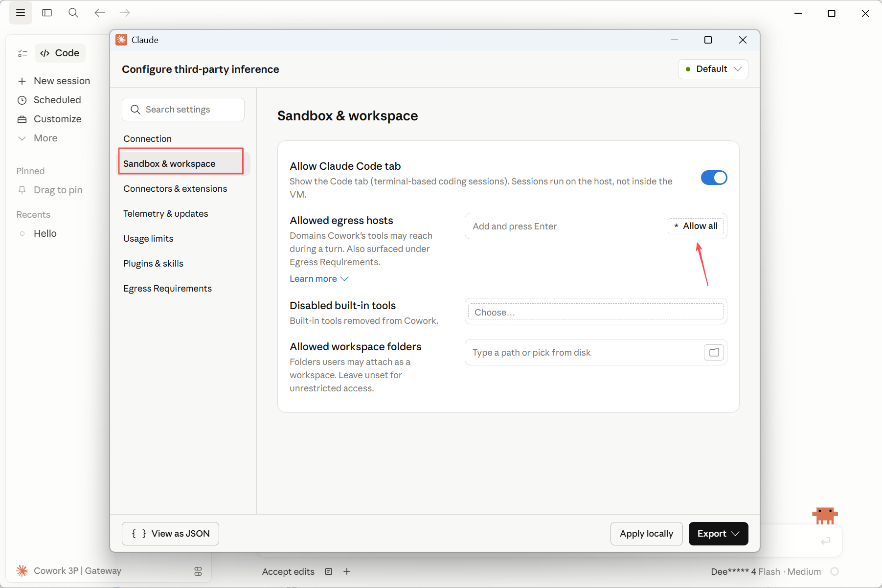Viewport: 882px width, 588px height.
Task: Go back with the left arrow icon
Action: (100, 13)
